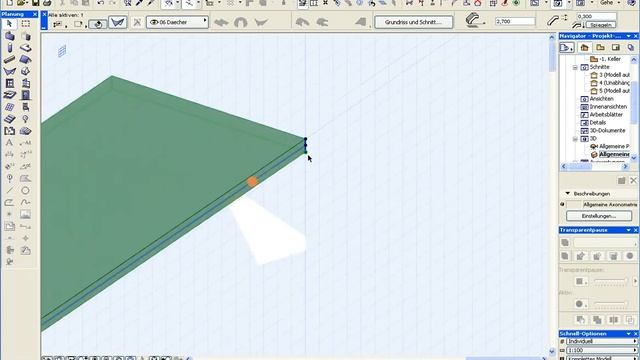
Task: Select the Figure (picture) tool
Action: (x=26, y=214)
